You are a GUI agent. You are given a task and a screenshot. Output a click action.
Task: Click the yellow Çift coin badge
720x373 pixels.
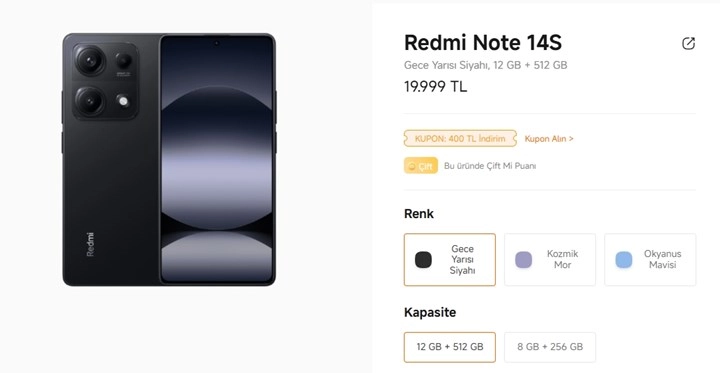[x=421, y=166]
